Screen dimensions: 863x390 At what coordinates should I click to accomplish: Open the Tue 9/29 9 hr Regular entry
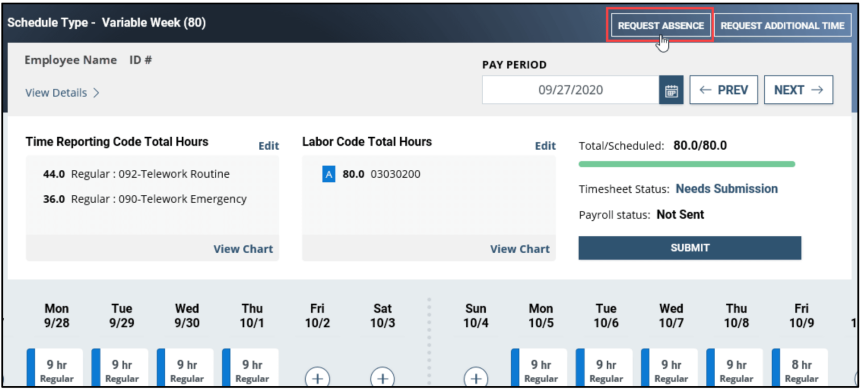click(x=120, y=368)
